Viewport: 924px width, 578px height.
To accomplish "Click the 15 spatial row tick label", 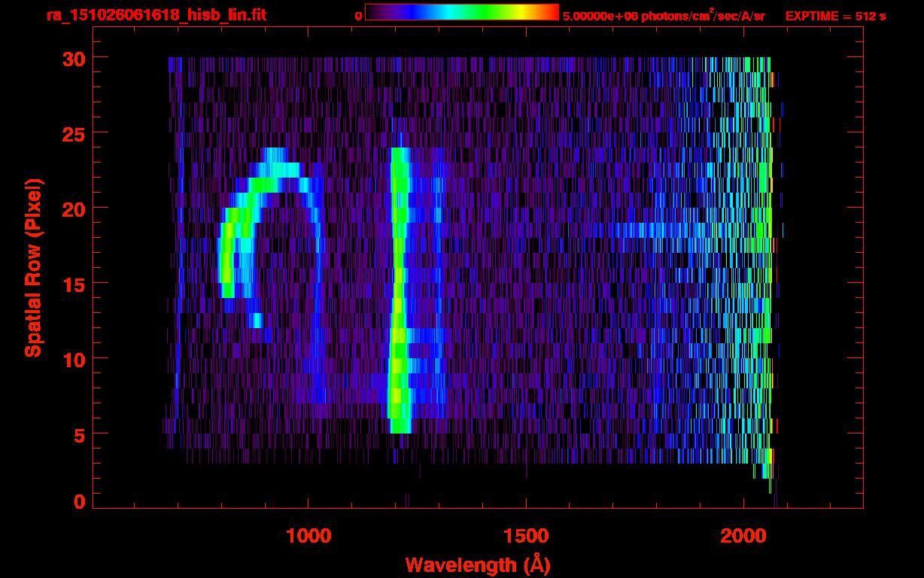I will (x=73, y=283).
